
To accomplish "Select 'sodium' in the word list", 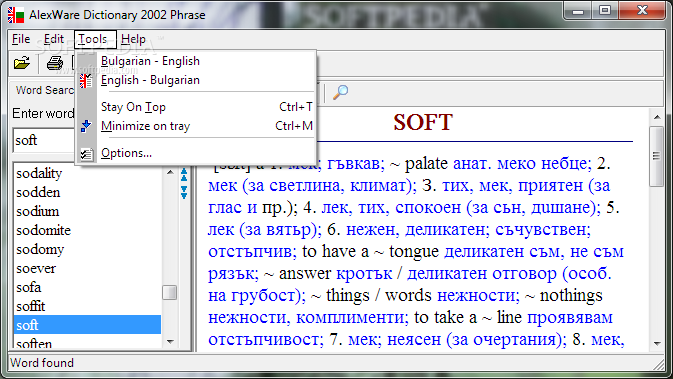I will point(88,211).
